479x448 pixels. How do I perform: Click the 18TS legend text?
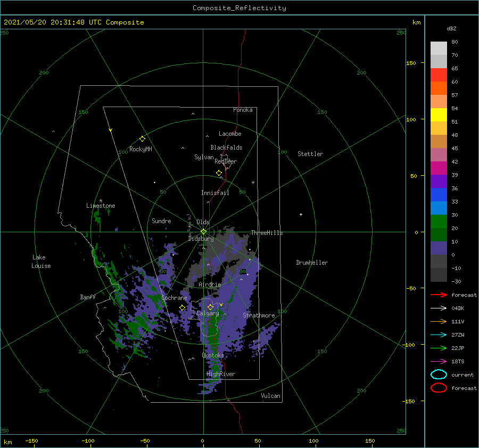(458, 362)
